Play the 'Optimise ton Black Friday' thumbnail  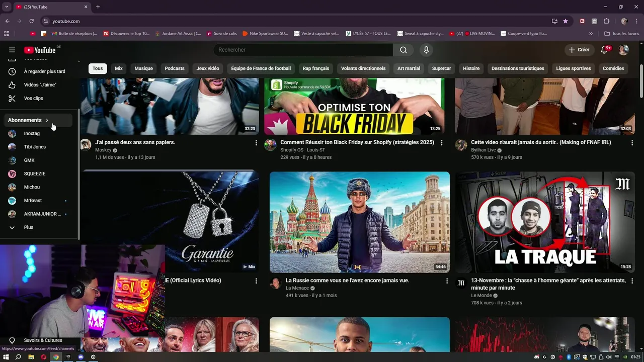coord(354,107)
